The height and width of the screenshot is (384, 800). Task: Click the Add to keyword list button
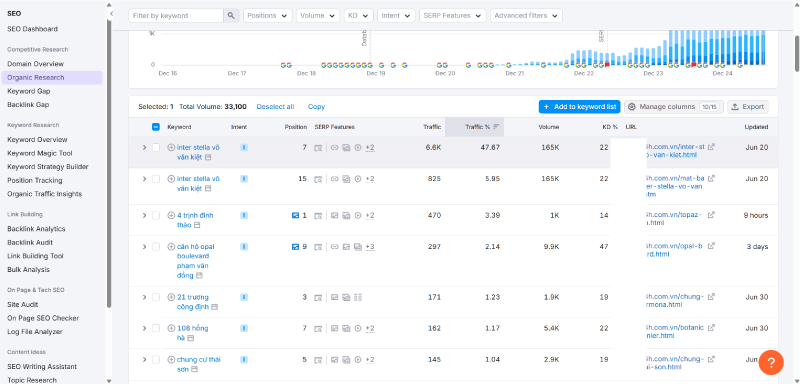(x=580, y=107)
